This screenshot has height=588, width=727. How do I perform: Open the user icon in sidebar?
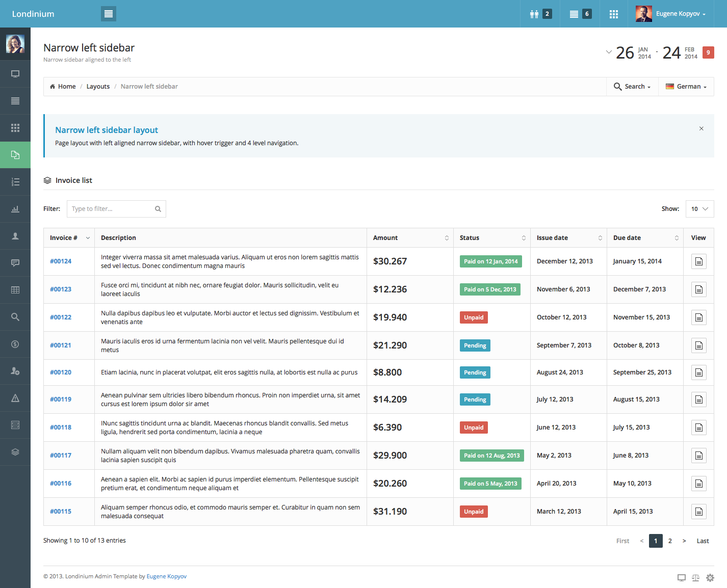click(x=15, y=236)
